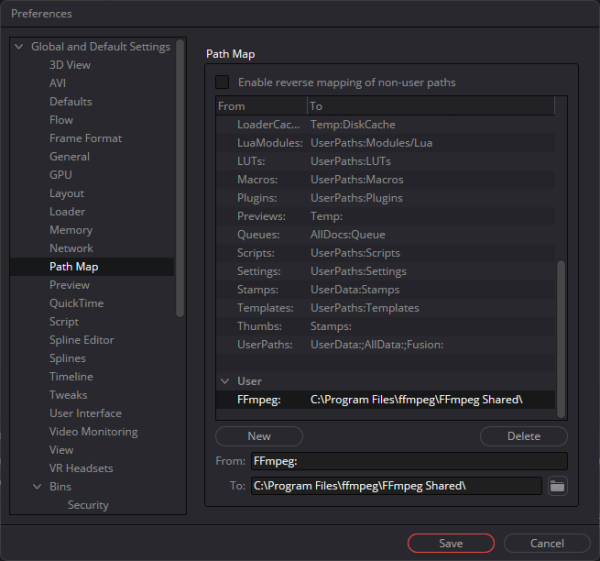
Task: Collapse Global and Default Settings tree
Action: pyautogui.click(x=19, y=47)
